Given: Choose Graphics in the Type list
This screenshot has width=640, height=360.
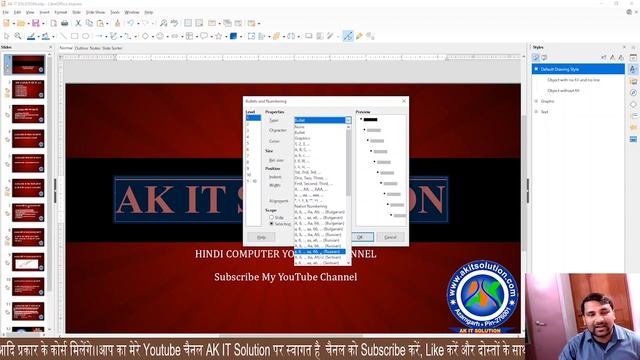Looking at the screenshot, I should coord(320,138).
